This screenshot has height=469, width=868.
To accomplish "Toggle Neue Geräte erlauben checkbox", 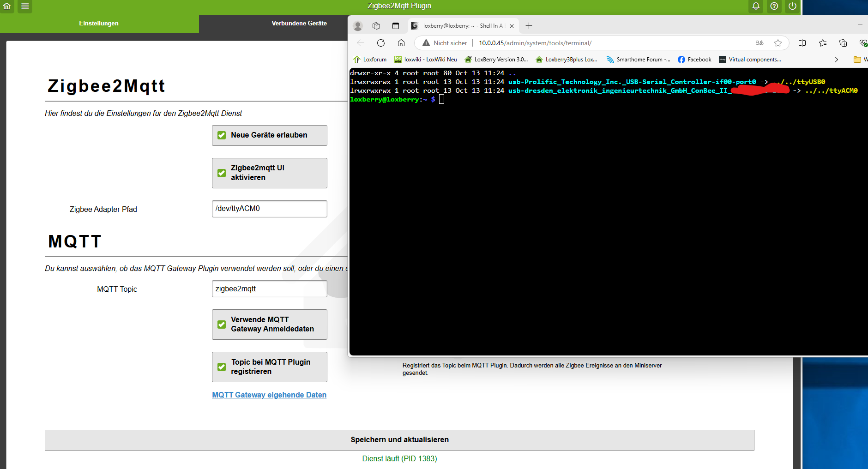I will coord(222,135).
